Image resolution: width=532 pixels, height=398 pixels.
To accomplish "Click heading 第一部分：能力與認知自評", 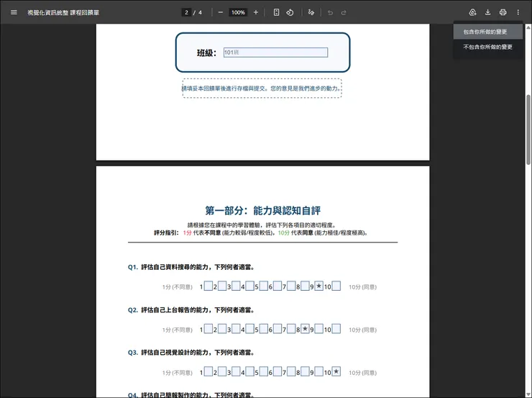I will point(262,211).
